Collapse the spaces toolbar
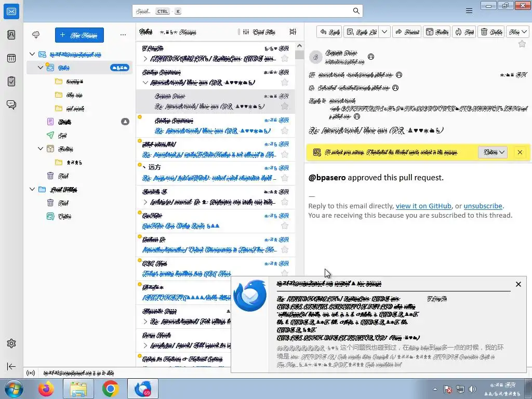This screenshot has height=399, width=532. click(11, 366)
